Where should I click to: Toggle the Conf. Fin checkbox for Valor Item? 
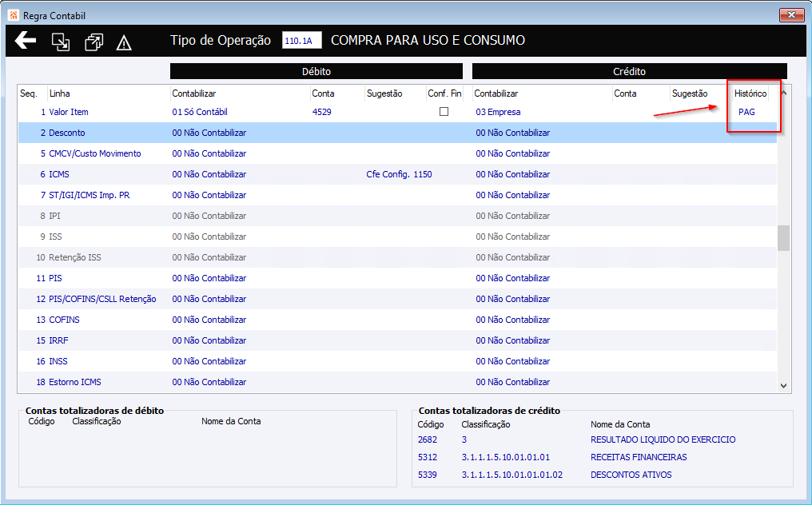point(444,111)
